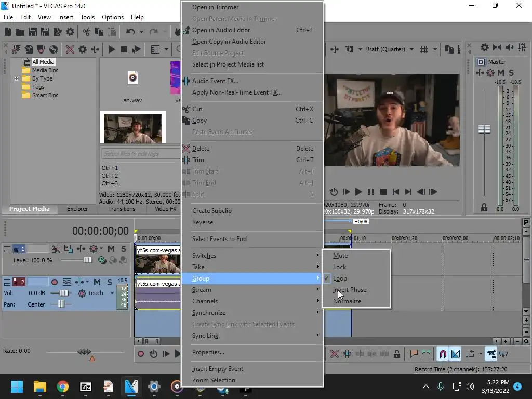Screen dimensions: 532x399
Task: Start media preview in Project Media toolbar
Action: click(111, 49)
